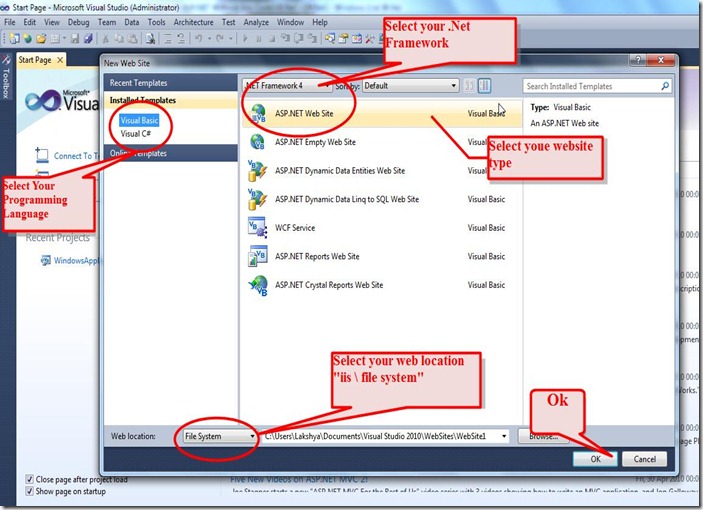Click the Step Into debug icon
703x510 pixels.
coord(285,39)
